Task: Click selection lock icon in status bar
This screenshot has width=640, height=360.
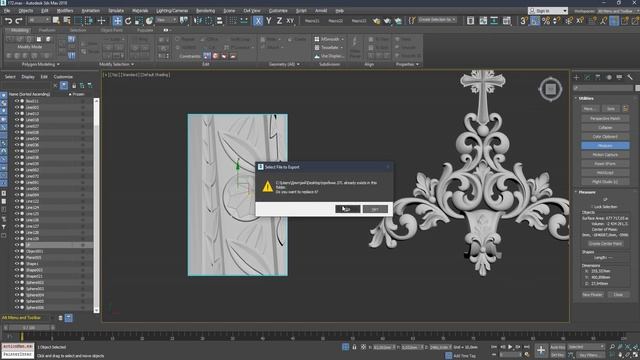Action: 354,347
